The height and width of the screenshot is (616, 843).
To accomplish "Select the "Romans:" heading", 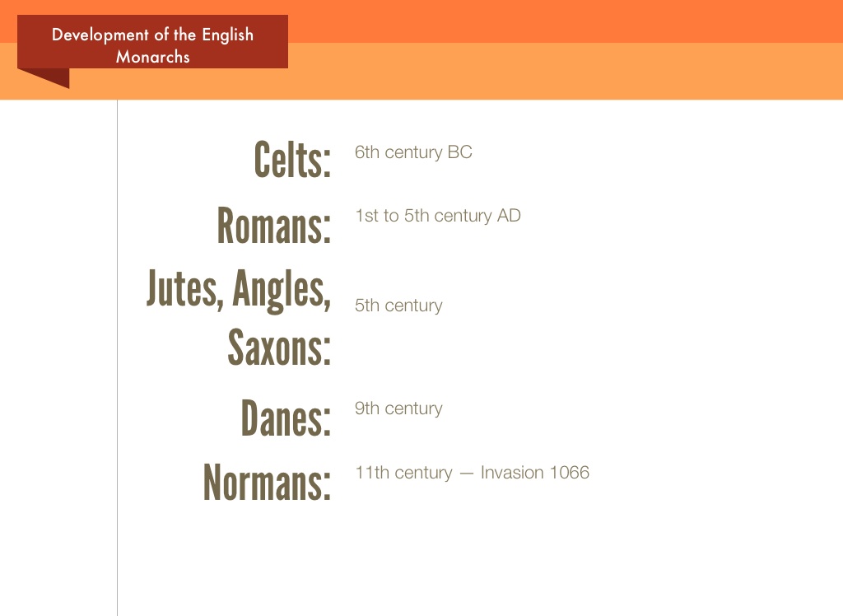I will (274, 225).
